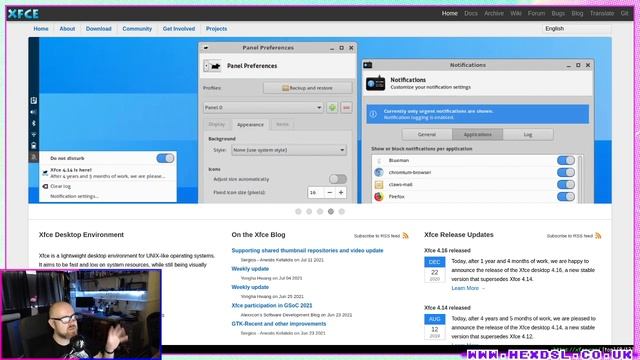The image size is (640, 360).
Task: Click the Xfce 4.14 is here notification
Action: tap(108, 173)
